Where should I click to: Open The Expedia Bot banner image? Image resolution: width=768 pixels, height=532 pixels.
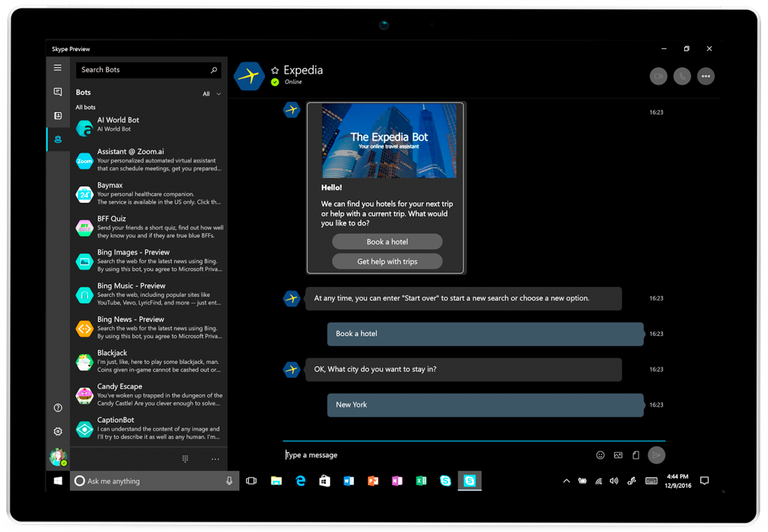click(389, 141)
